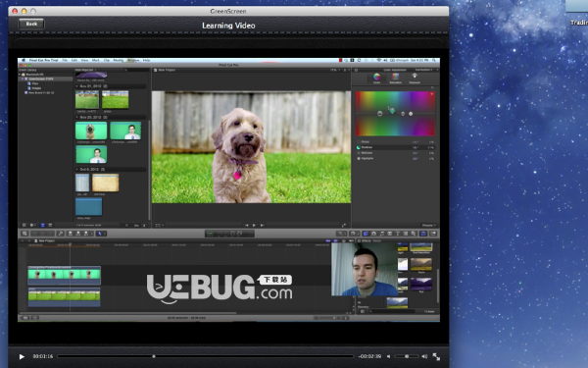Mute audio with the small speaker icon

[388, 356]
